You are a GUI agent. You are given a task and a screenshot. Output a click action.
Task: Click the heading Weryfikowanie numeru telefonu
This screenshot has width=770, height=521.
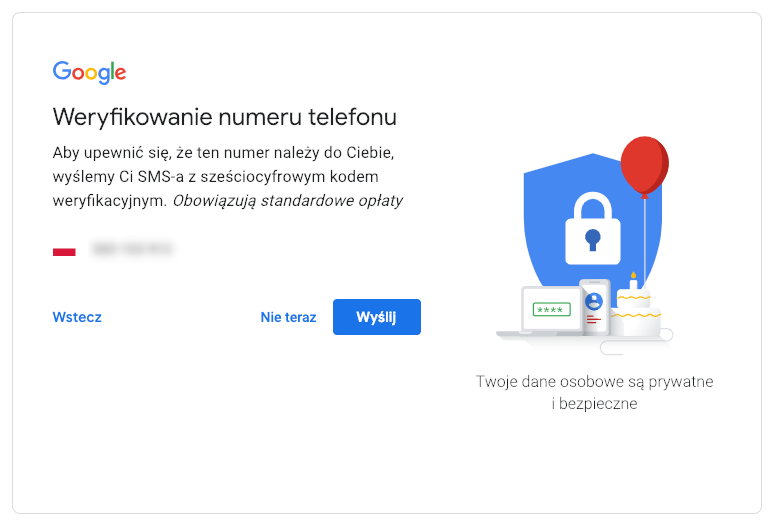point(225,117)
